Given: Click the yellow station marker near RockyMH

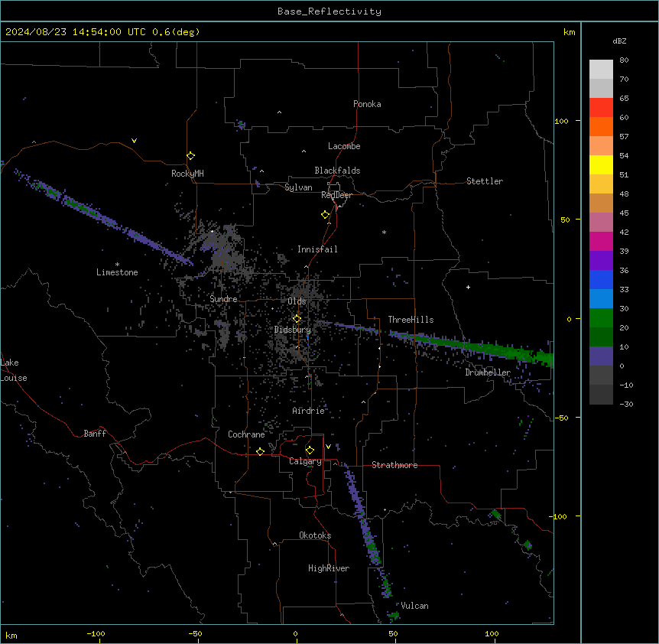Looking at the screenshot, I should pos(191,156).
